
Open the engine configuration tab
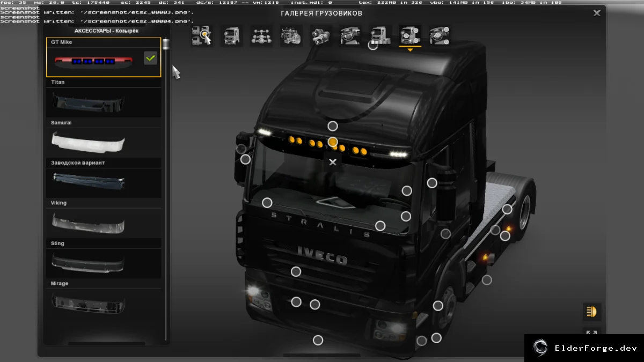(x=291, y=35)
